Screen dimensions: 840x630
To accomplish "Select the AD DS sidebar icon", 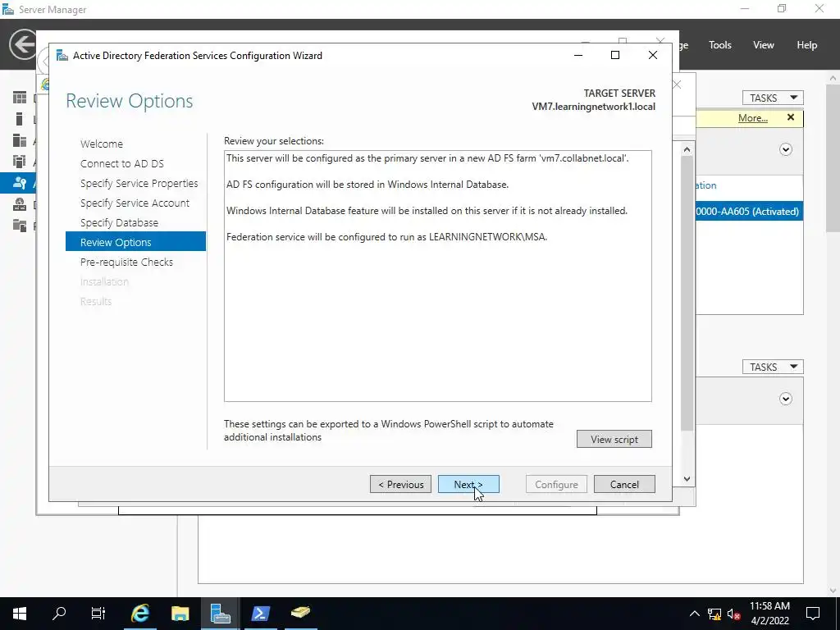I will 20,162.
